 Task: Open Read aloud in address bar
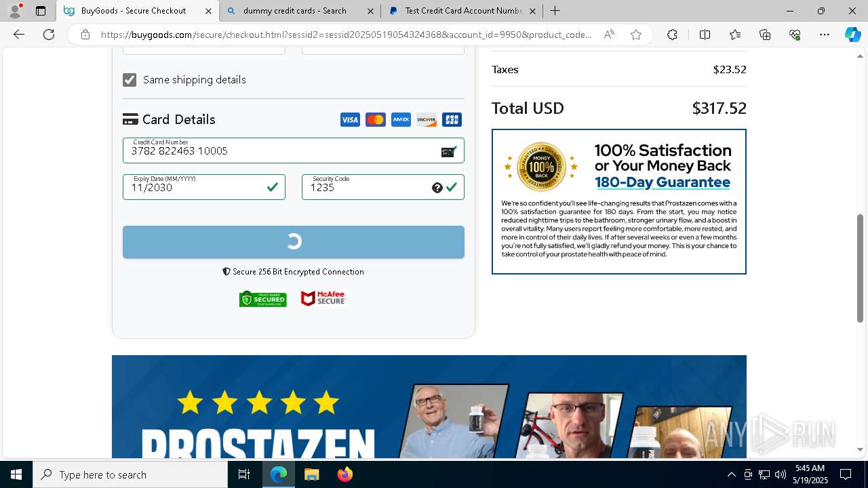609,35
